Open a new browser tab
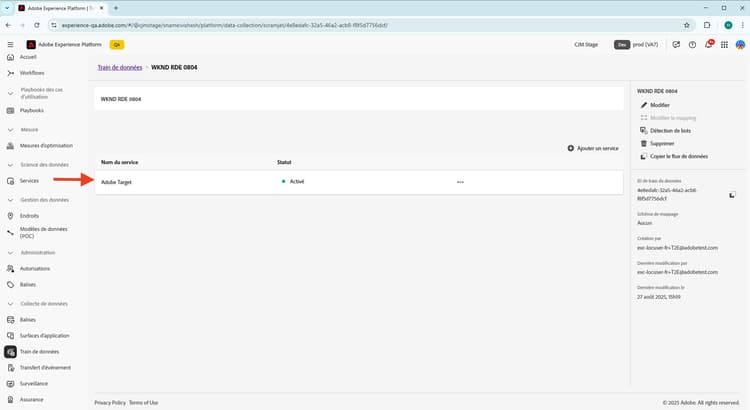Image resolution: width=750 pixels, height=410 pixels. click(116, 8)
